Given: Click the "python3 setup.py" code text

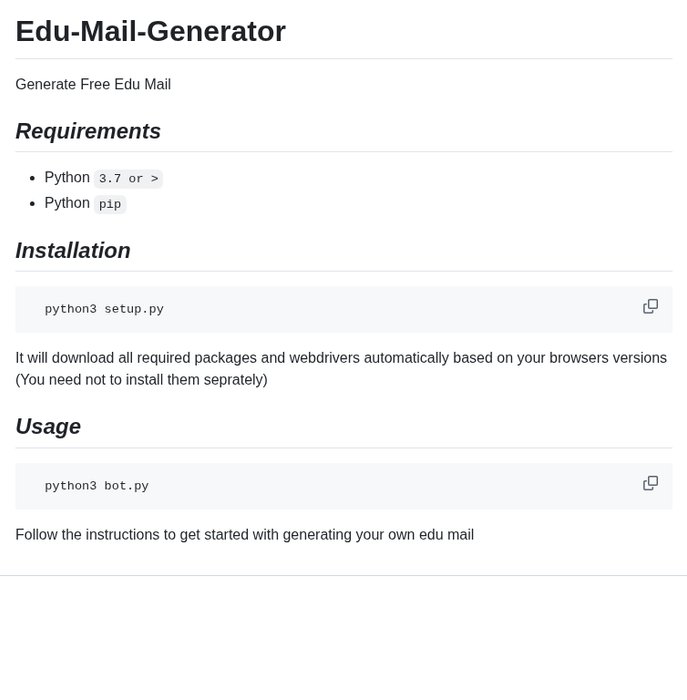Looking at the screenshot, I should [x=104, y=310].
